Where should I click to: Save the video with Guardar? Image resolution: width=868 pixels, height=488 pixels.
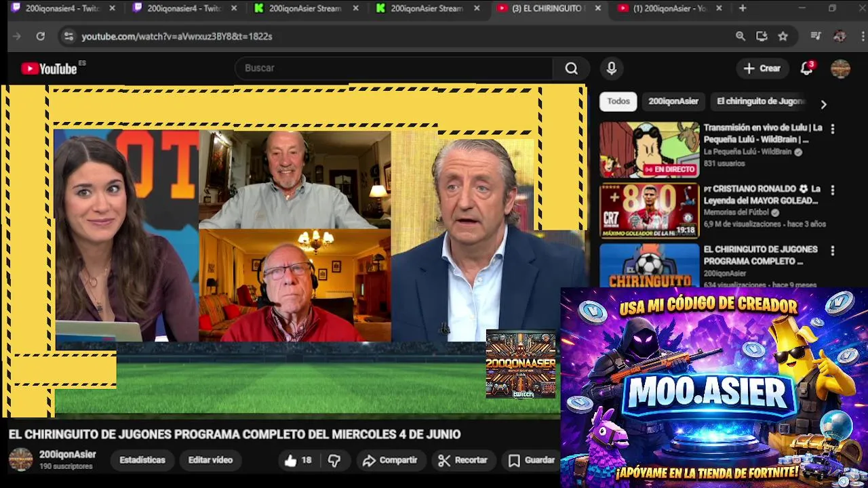point(532,460)
